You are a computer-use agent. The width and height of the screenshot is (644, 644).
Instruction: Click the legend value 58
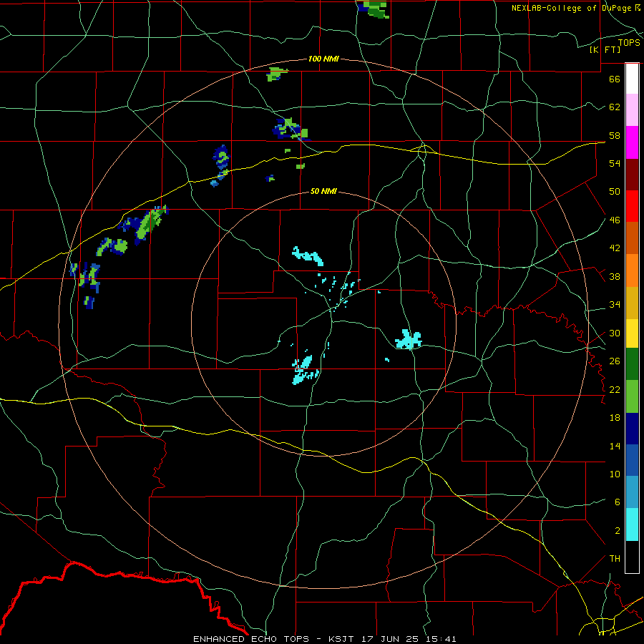tap(615, 135)
